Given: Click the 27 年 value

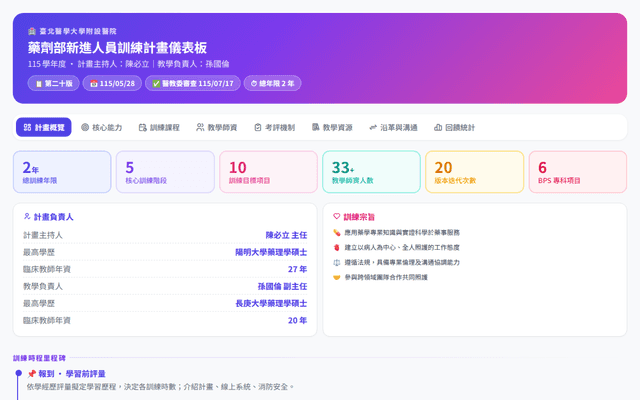Looking at the screenshot, I should pos(298,269).
